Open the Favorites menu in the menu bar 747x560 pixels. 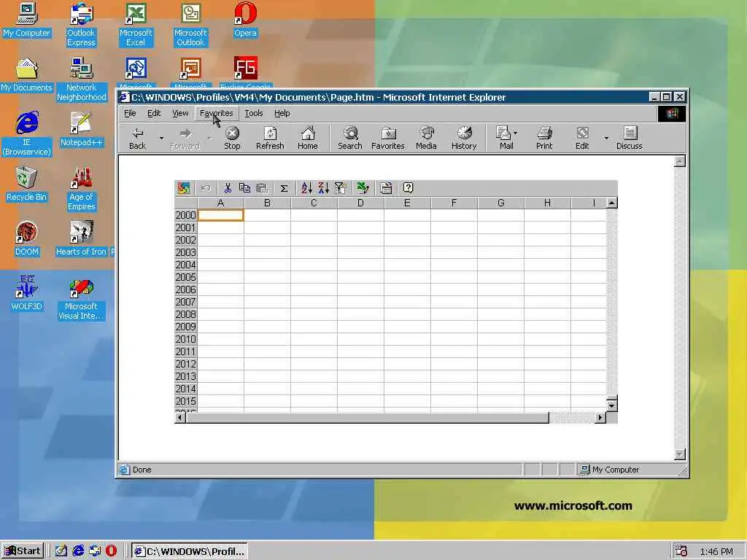click(x=216, y=113)
